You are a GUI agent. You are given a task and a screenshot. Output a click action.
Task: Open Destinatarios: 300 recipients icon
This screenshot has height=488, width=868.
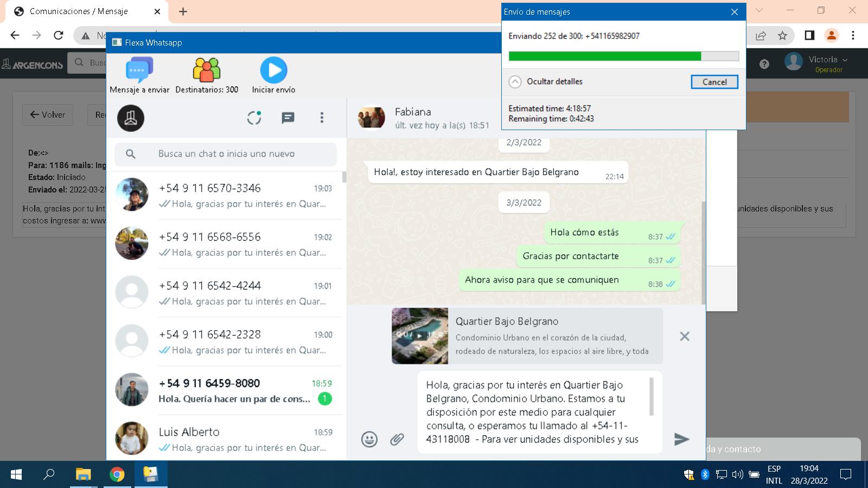coord(207,75)
